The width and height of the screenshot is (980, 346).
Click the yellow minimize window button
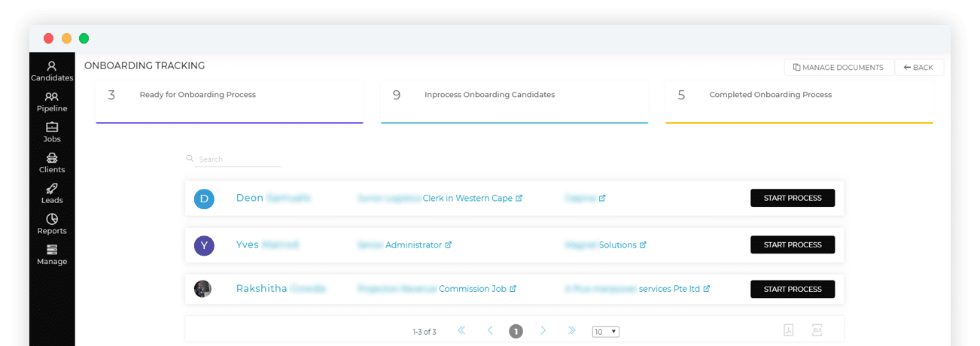click(66, 38)
